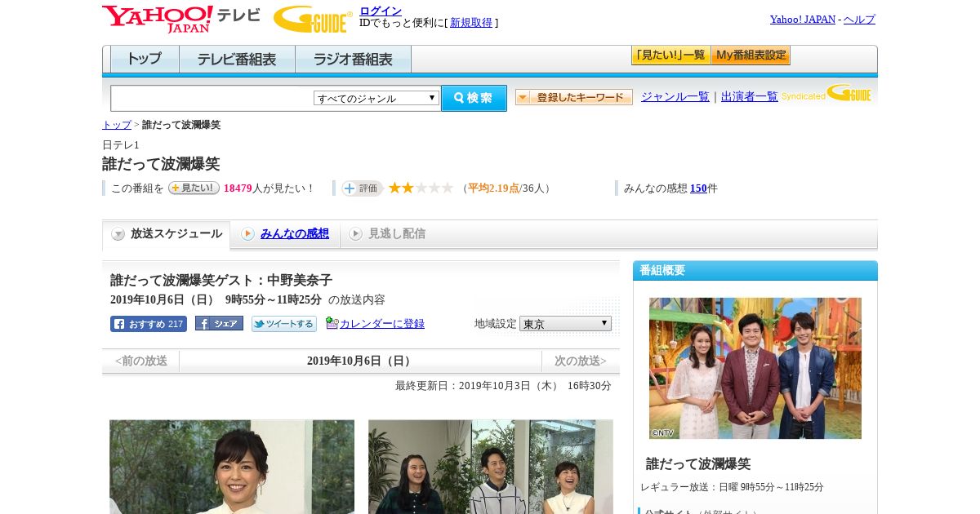This screenshot has height=514, width=980.
Task: Select the 見逃し配信 tab
Action: click(388, 234)
